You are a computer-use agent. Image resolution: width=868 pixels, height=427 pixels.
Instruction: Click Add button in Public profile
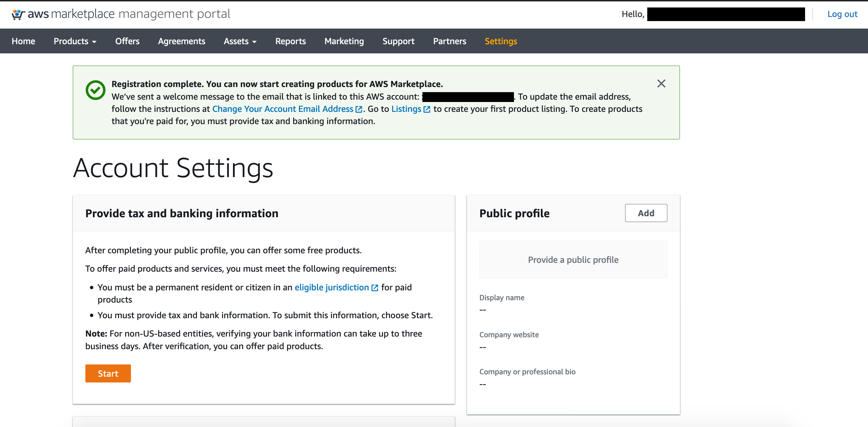click(646, 213)
